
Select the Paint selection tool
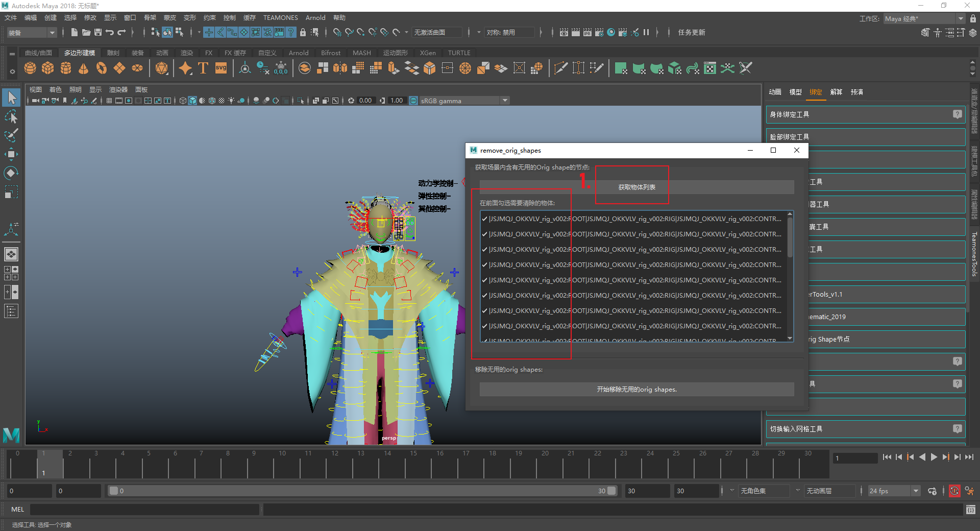(x=11, y=135)
